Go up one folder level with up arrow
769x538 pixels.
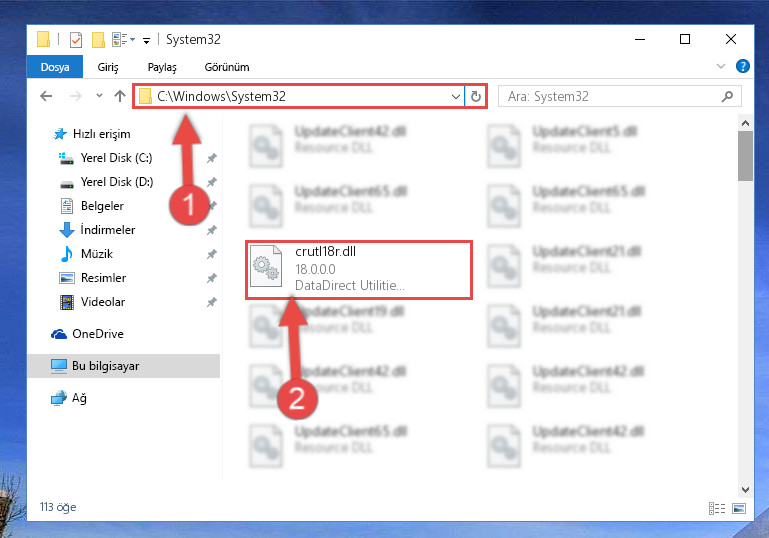click(120, 96)
